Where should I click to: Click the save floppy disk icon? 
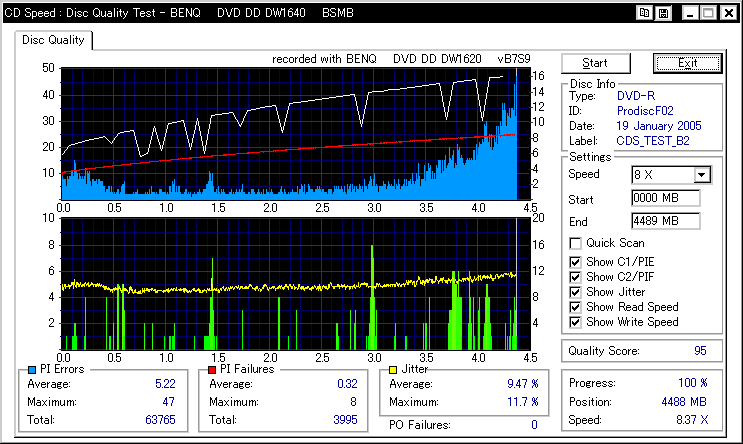663,13
